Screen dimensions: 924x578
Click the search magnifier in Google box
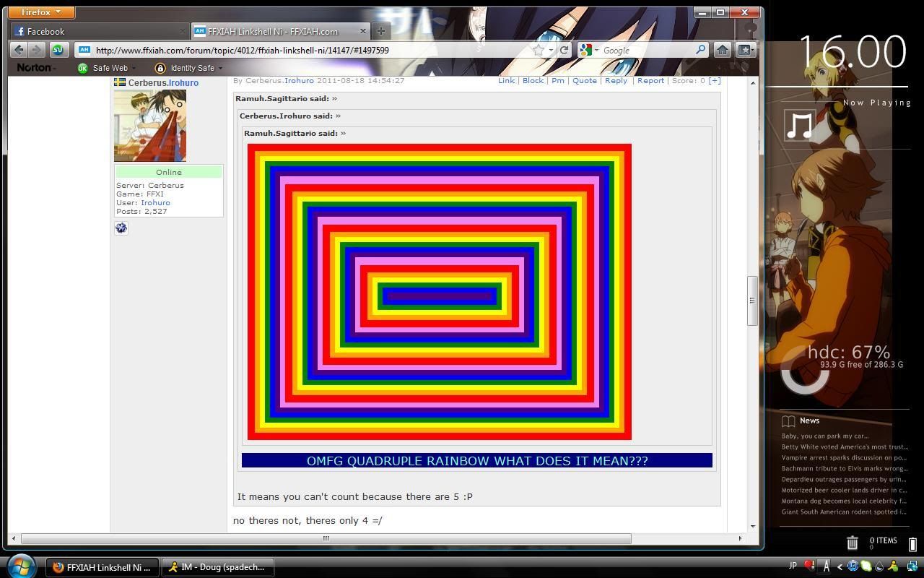[699, 50]
